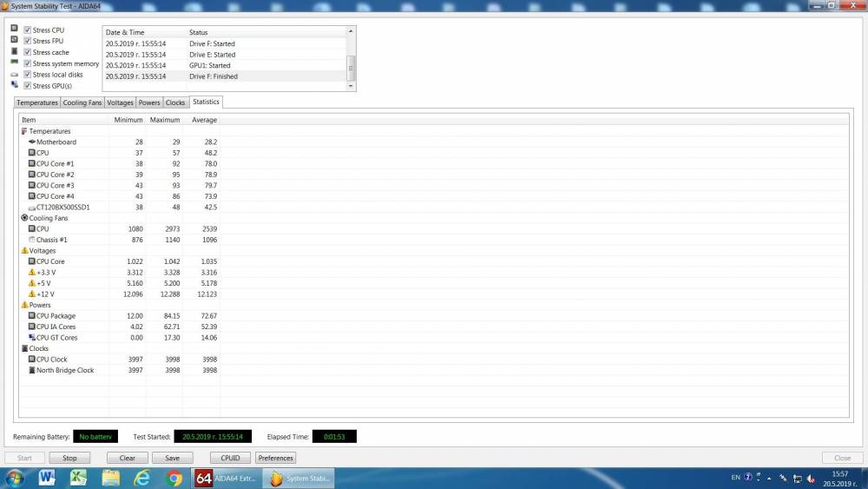This screenshot has height=489, width=868.
Task: Click the Chassis #1 fan icon
Action: pos(31,239)
